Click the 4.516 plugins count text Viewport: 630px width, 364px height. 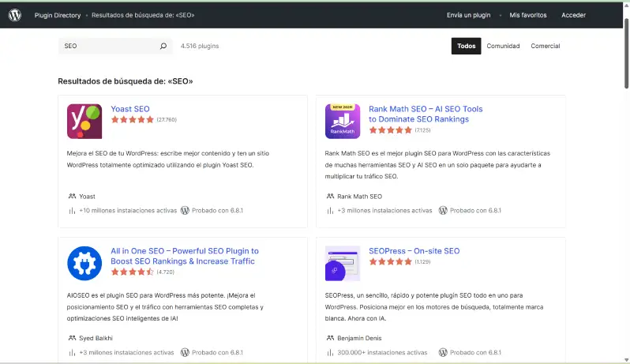[200, 47]
